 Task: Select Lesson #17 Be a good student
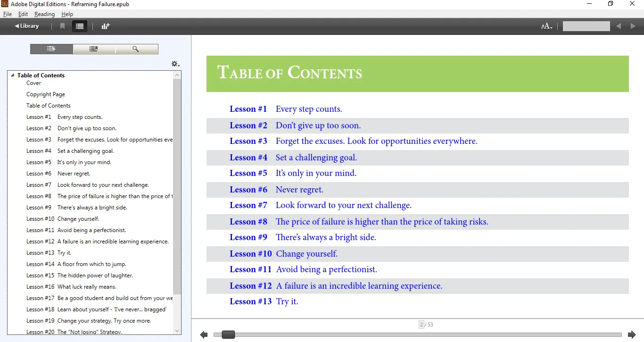click(99, 298)
